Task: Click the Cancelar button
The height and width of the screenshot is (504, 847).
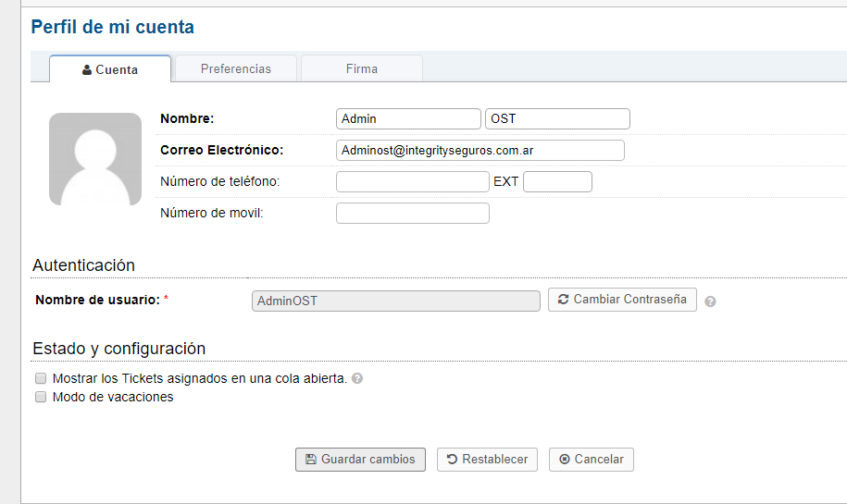Action: pos(591,460)
